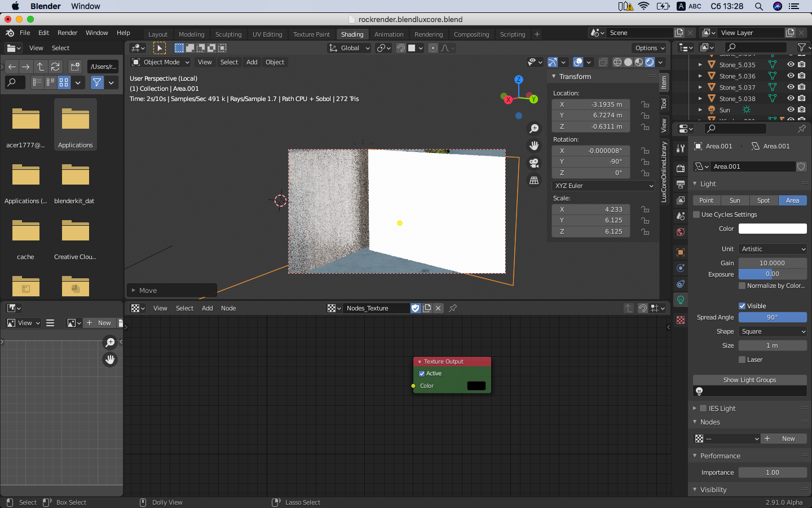Click the zoom magnifier icon in viewport
The width and height of the screenshot is (812, 508).
533,129
